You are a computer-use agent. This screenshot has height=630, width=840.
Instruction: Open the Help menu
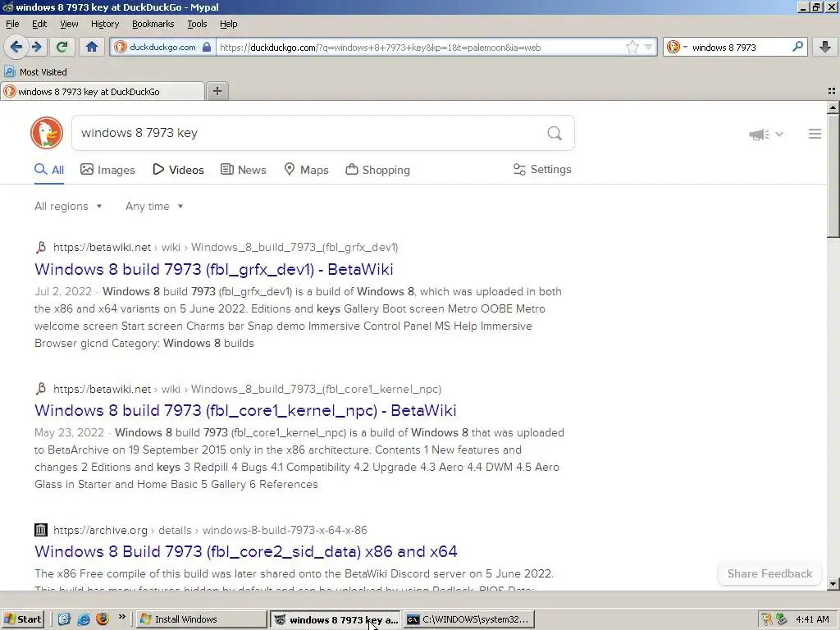tap(229, 24)
